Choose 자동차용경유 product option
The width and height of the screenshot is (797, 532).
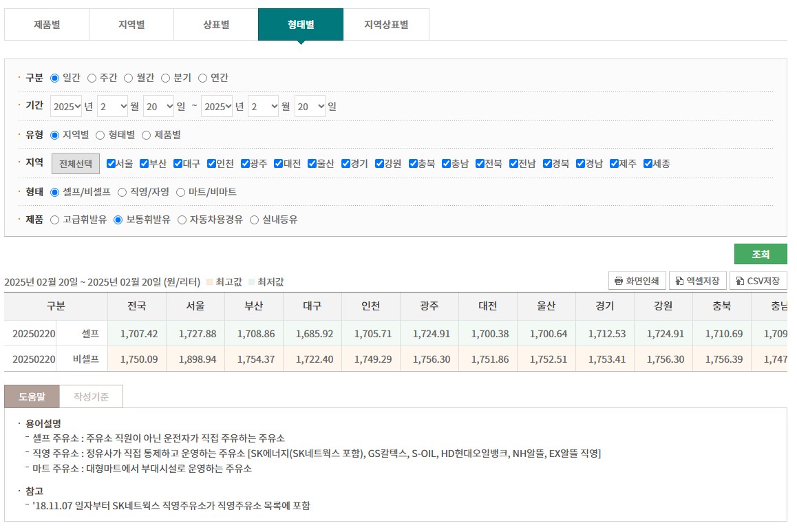click(182, 220)
